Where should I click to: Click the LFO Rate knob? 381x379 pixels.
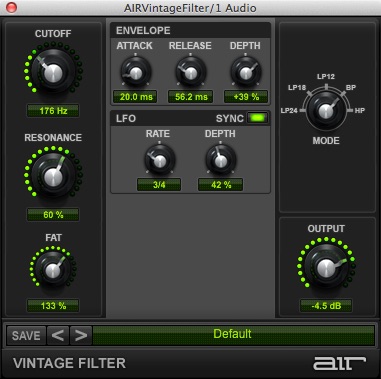[160, 160]
